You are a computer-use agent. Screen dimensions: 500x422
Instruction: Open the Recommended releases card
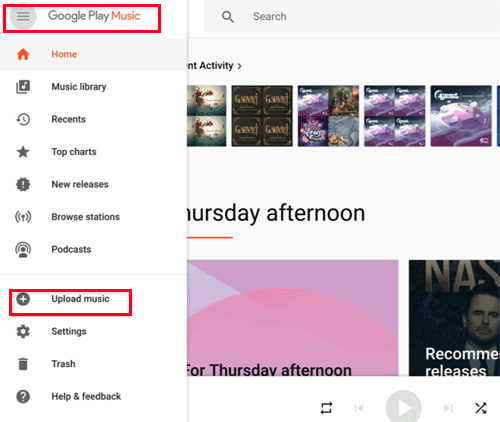pos(454,318)
